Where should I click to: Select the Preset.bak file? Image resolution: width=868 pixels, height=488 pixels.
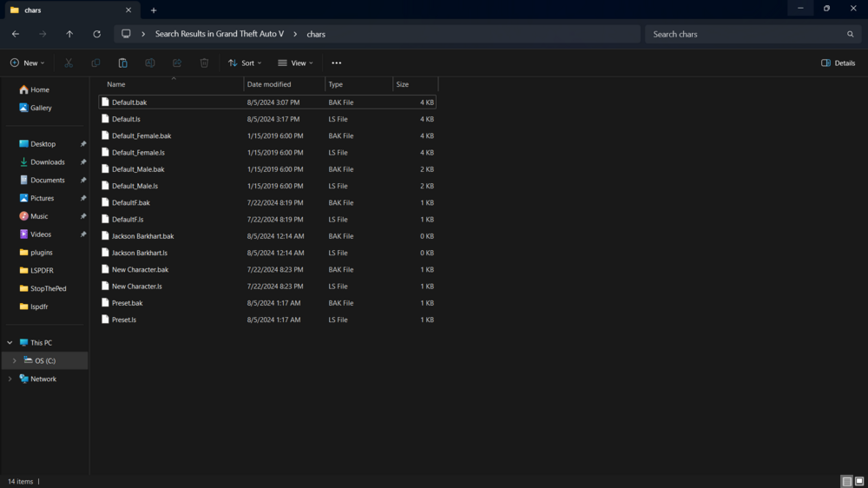[x=267, y=303]
